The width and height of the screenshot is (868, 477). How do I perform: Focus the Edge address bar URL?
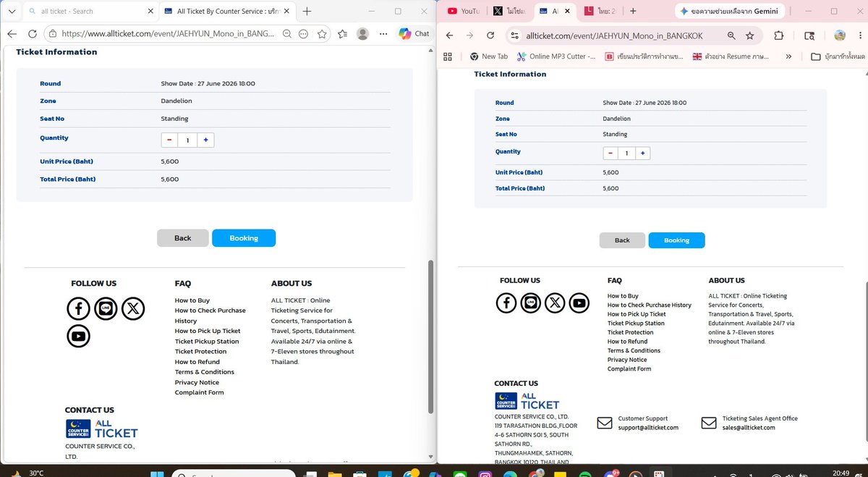coord(169,34)
